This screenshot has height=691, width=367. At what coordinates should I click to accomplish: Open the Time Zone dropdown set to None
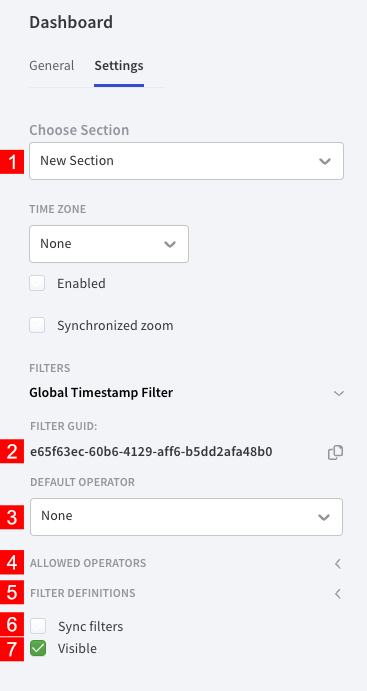(109, 244)
